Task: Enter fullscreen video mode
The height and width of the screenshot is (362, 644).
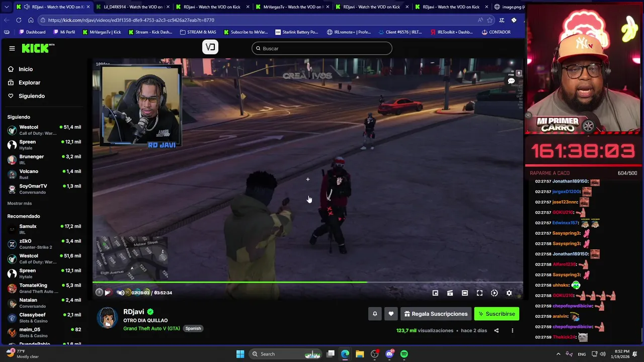Action: [x=479, y=293]
